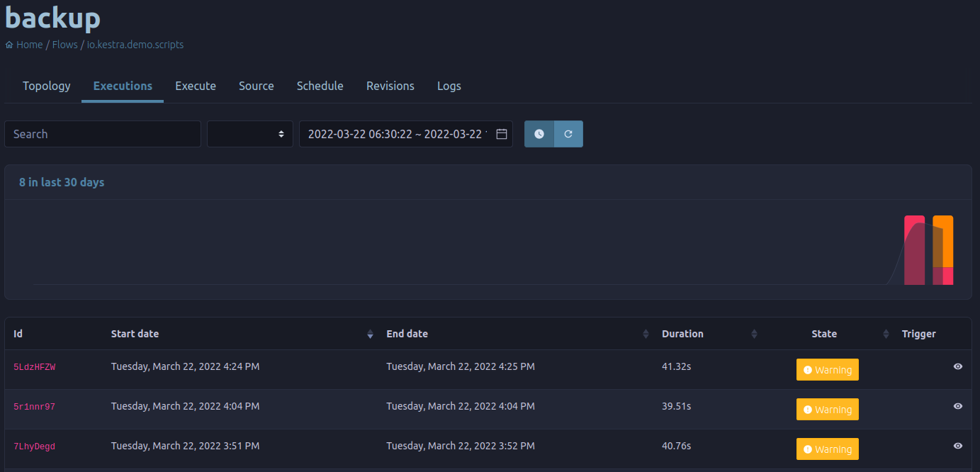Switch to the Topology tab
This screenshot has width=980, height=472.
point(47,86)
